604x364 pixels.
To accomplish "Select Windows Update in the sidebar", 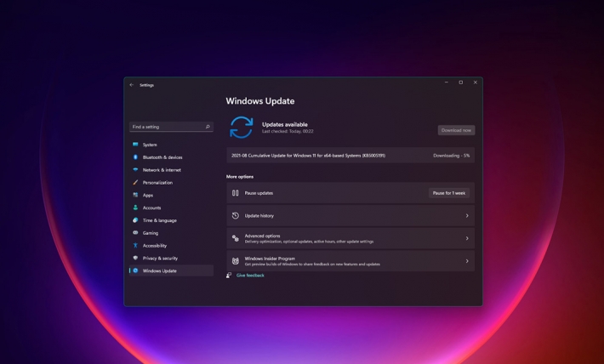I will (171, 270).
